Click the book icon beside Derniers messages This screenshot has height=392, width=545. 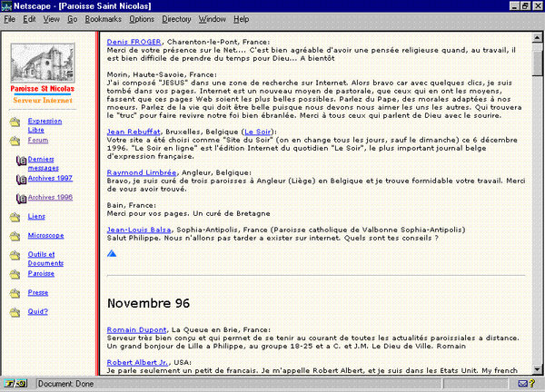click(x=21, y=161)
